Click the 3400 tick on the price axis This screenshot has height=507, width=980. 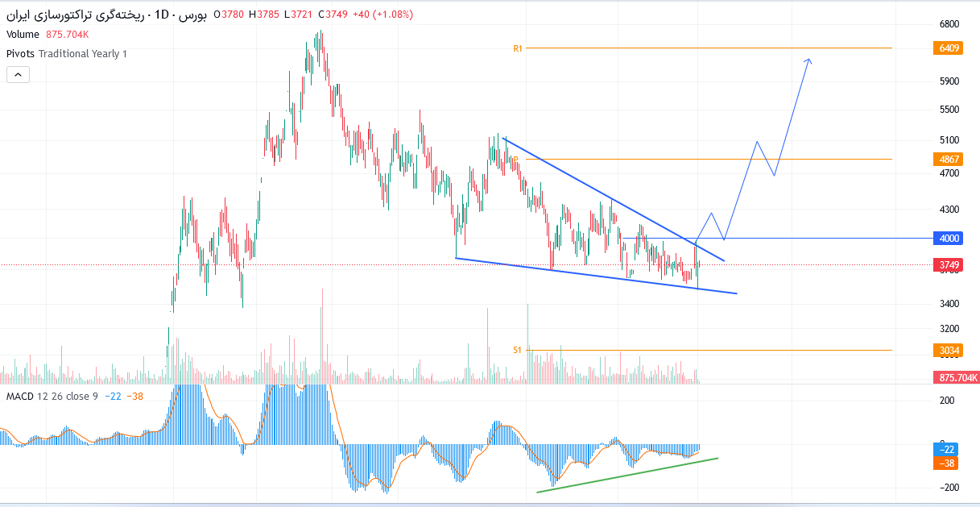point(949,304)
